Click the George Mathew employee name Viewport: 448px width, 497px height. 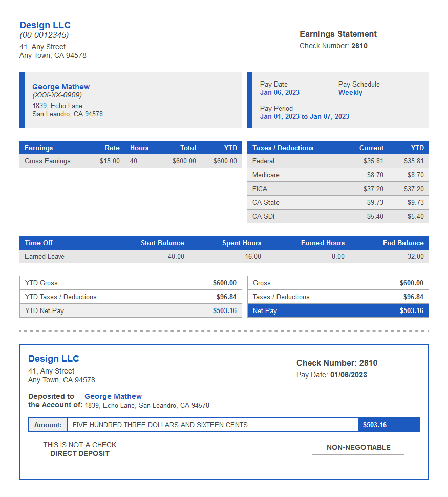60,87
